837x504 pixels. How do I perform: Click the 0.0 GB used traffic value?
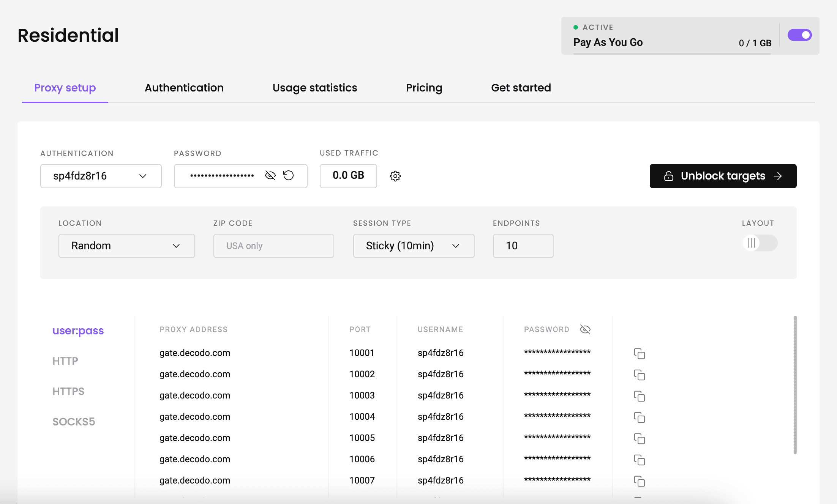point(348,176)
